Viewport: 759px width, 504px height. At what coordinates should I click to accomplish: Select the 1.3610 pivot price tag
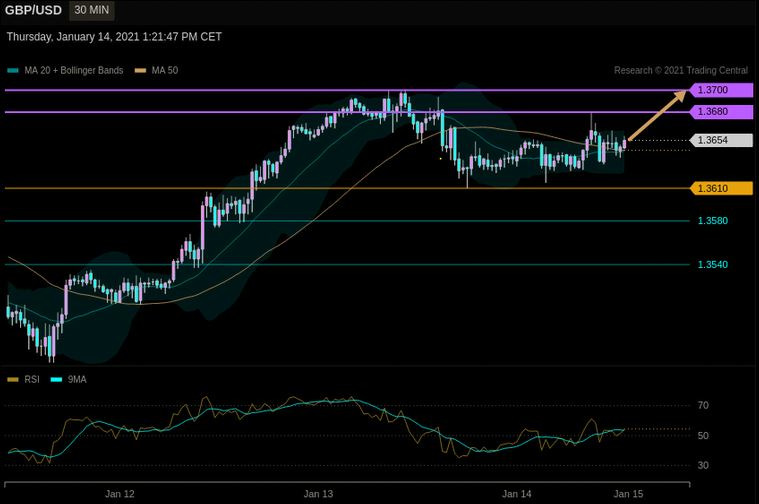coord(721,188)
